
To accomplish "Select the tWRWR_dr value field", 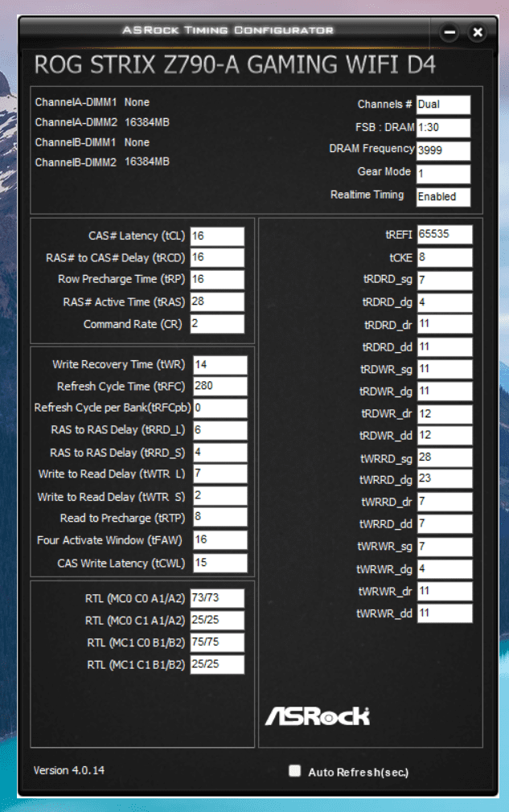I will 445,591.
